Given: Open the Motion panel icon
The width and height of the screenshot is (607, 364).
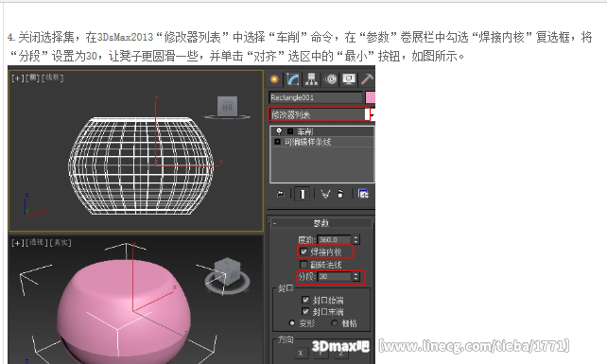Looking at the screenshot, I should pos(331,79).
